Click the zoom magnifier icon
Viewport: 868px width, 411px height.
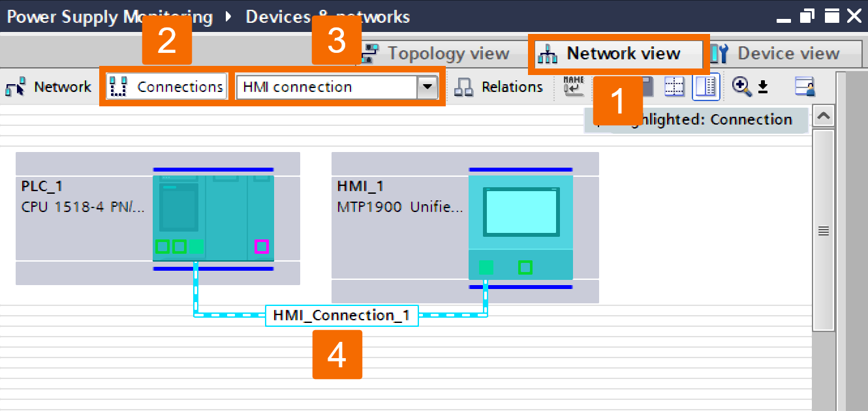tap(741, 87)
